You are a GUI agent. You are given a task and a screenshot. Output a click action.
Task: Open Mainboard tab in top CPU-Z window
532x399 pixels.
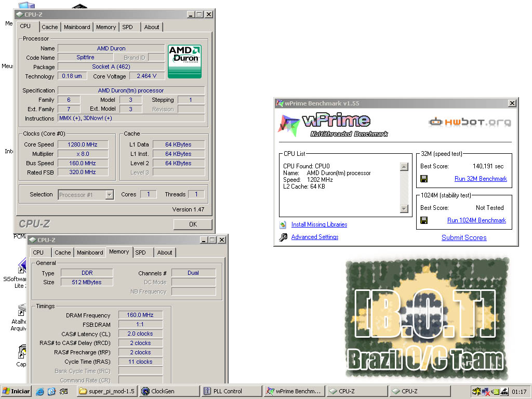(77, 27)
